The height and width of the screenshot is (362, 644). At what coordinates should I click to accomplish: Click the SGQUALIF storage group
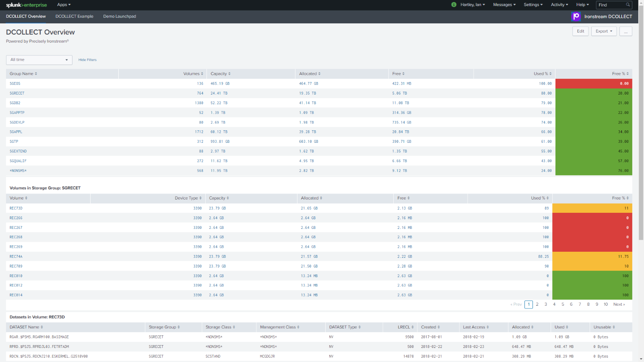tap(18, 161)
